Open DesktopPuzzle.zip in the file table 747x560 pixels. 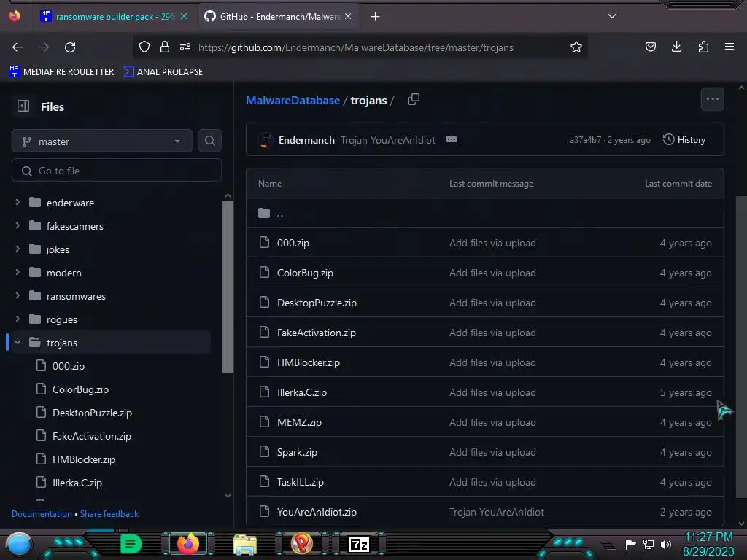coord(317,303)
